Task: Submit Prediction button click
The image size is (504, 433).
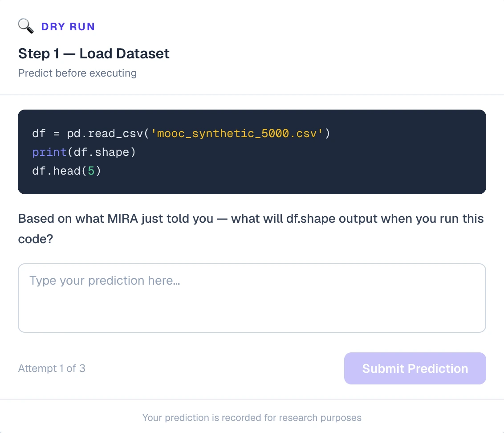Action: (x=415, y=368)
